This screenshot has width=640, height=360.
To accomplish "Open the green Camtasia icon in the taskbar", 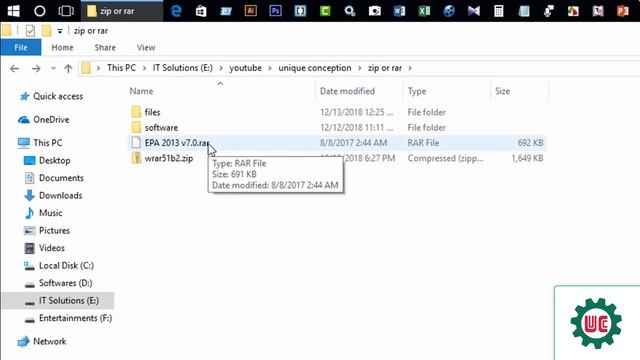I will [x=325, y=11].
